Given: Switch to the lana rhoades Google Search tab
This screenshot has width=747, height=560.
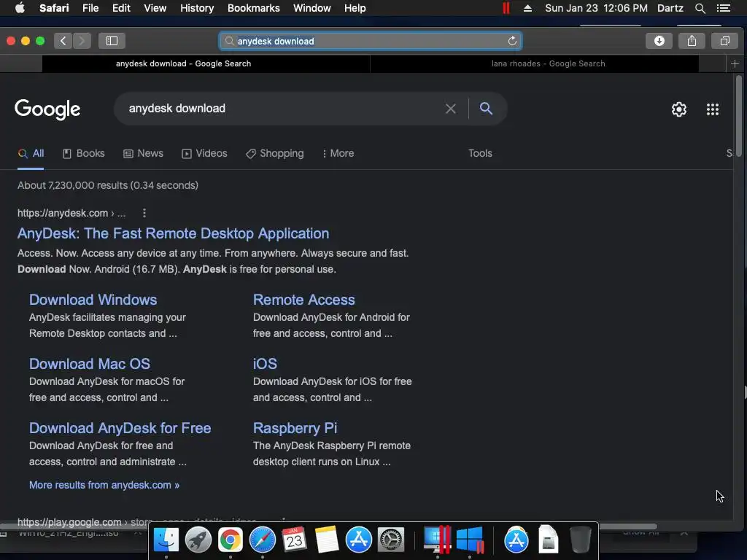Looking at the screenshot, I should tap(534, 63).
